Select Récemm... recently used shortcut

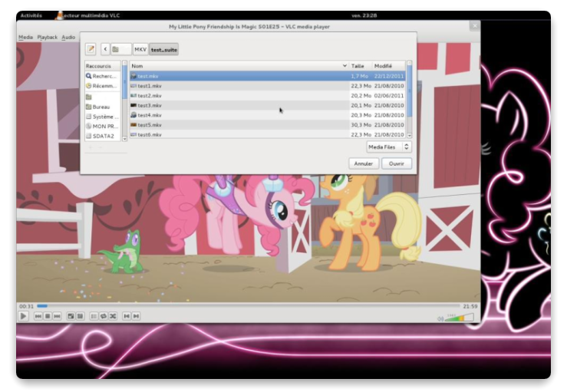click(103, 86)
